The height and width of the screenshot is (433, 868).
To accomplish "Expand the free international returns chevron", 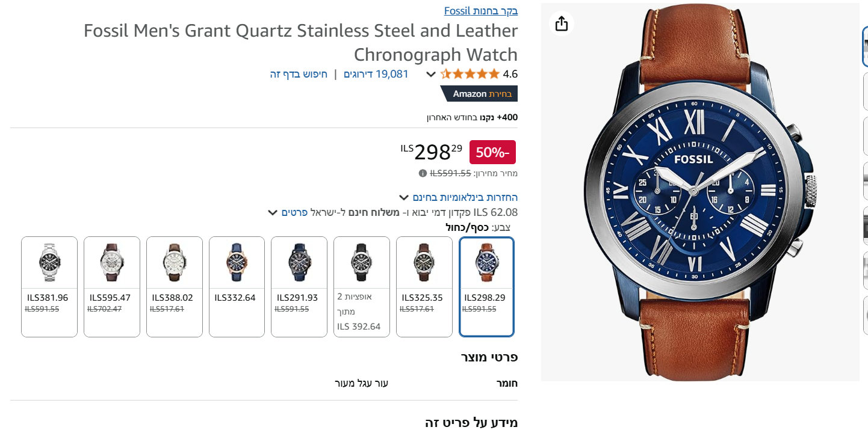I will tap(404, 197).
